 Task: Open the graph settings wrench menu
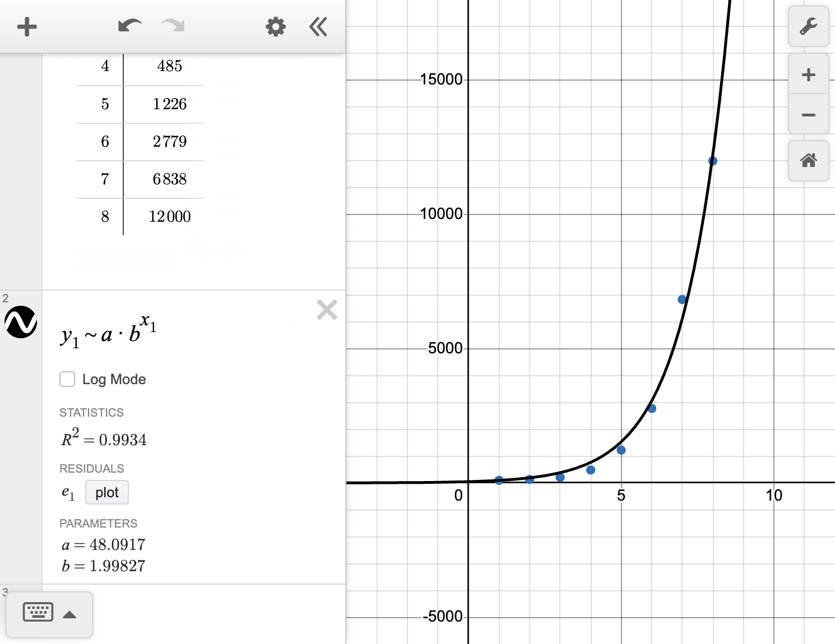point(809,26)
